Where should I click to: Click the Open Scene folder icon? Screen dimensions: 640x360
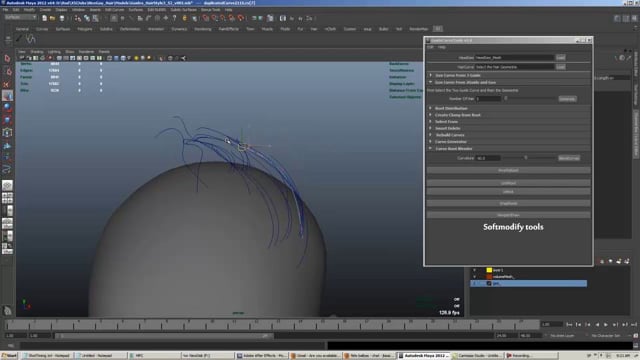pos(52,18)
